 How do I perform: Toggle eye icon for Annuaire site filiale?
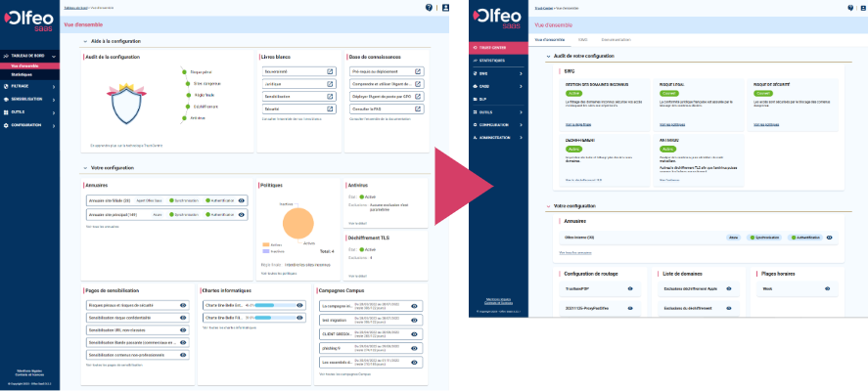point(241,200)
